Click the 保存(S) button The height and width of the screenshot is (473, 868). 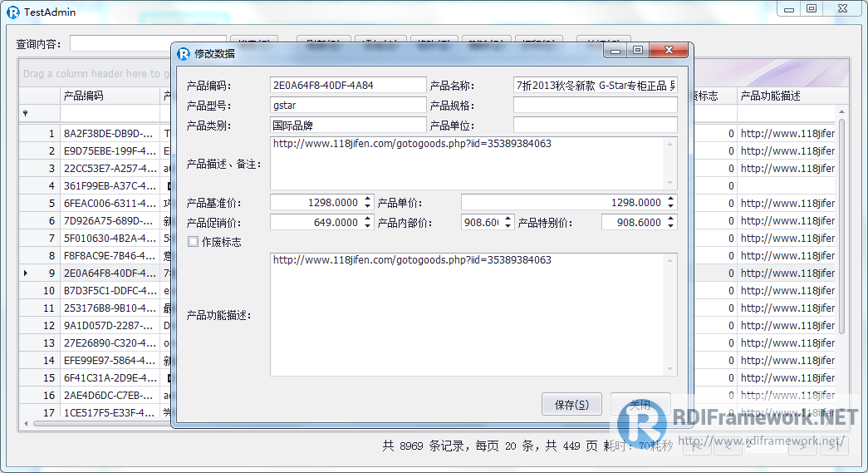tap(571, 404)
